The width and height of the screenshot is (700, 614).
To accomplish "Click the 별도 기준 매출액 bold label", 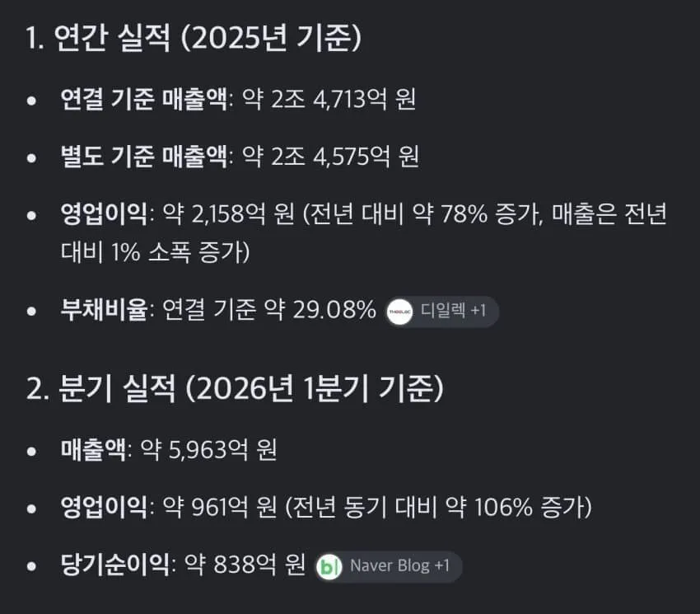I will tap(144, 156).
